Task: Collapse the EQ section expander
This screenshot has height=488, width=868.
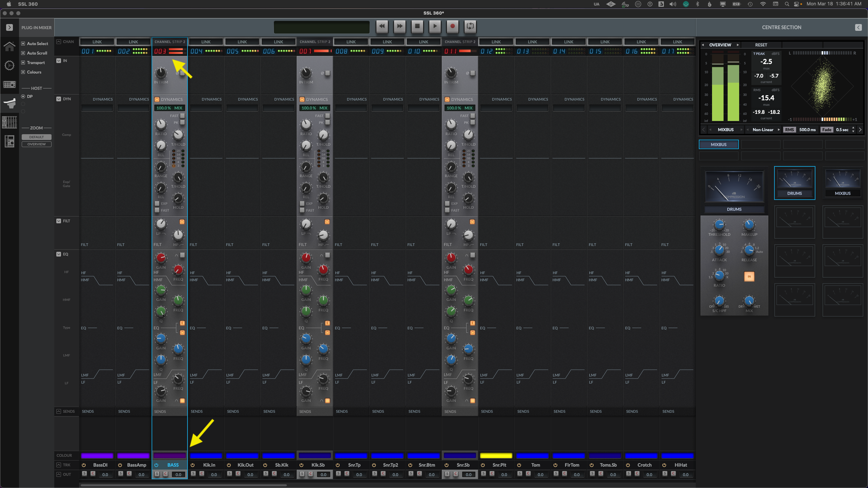Action: point(59,254)
